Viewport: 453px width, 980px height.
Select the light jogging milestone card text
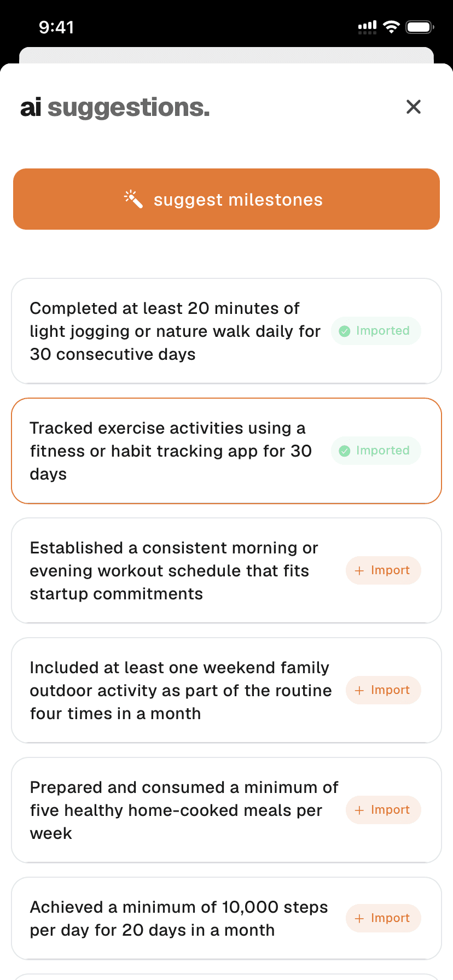click(175, 331)
